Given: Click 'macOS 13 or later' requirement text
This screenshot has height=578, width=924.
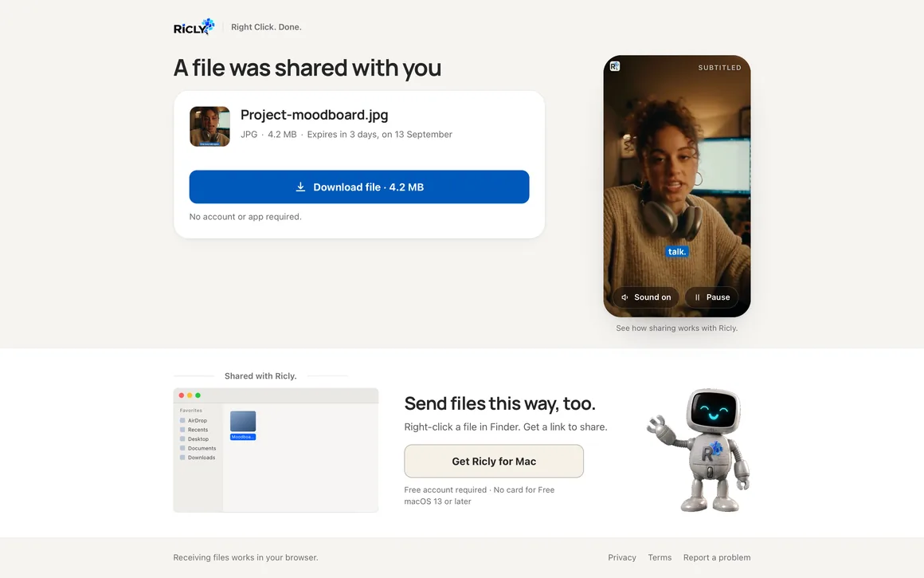Looking at the screenshot, I should [x=438, y=501].
